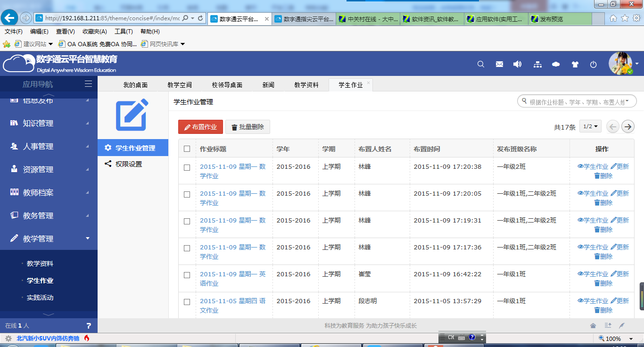
Task: Open the organization chart icon
Action: click(537, 65)
